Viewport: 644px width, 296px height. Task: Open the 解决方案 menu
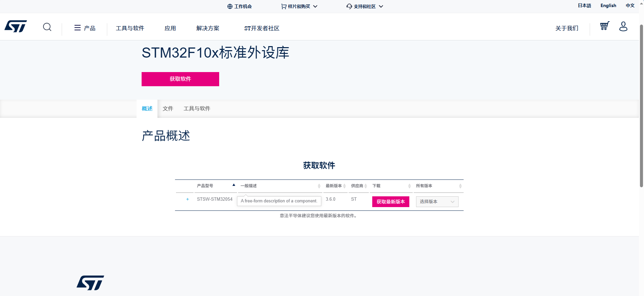point(208,28)
